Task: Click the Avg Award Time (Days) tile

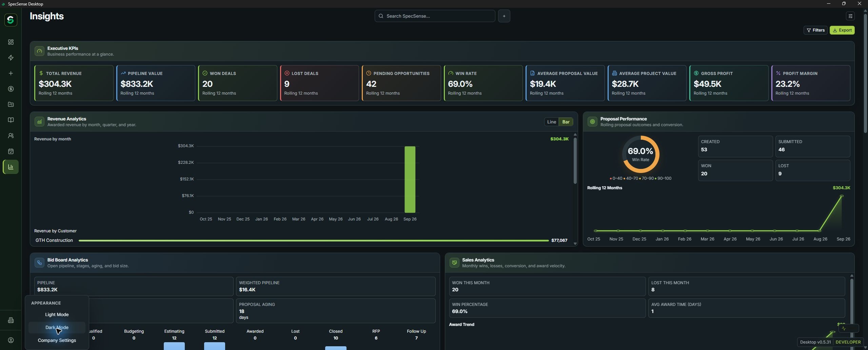Action: [x=747, y=308]
